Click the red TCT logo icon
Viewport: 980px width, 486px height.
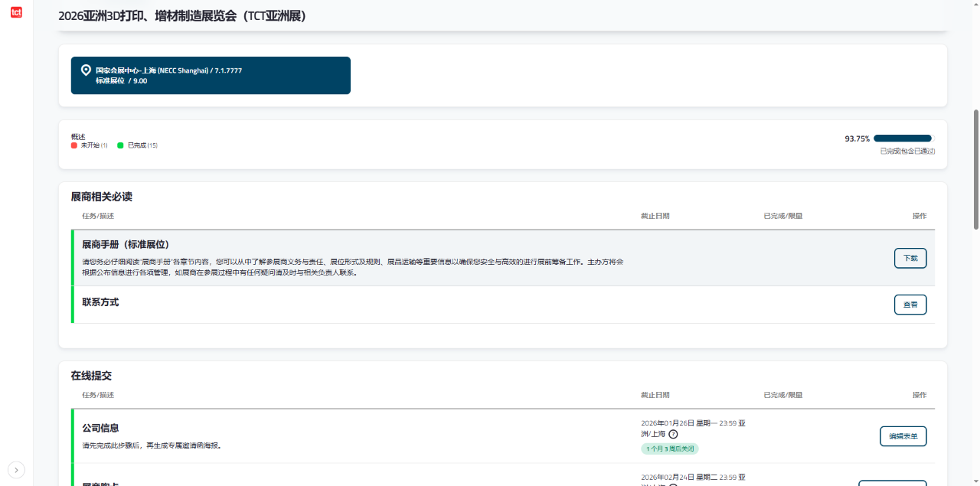16,12
